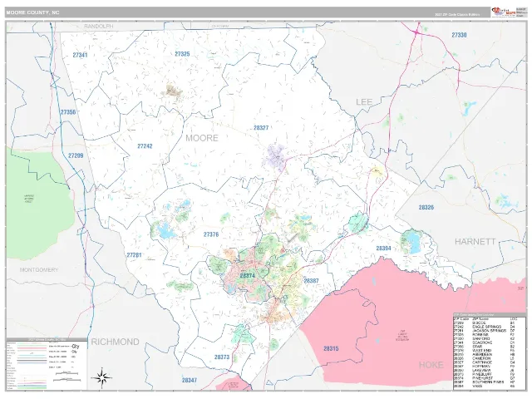Select ZIP code label 28347
The image size is (532, 399).
tap(189, 380)
